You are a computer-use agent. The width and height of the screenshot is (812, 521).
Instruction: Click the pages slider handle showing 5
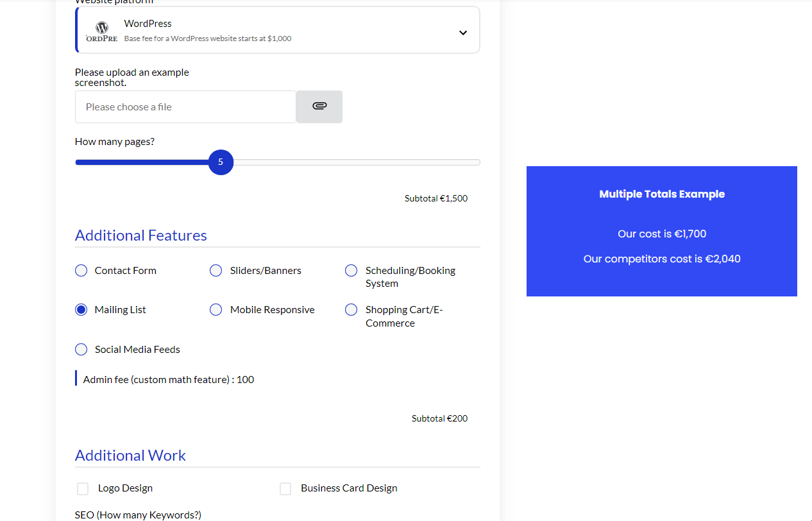click(221, 162)
